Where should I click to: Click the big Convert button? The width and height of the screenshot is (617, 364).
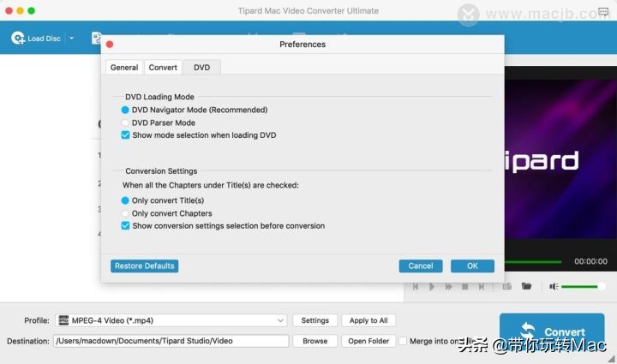(x=552, y=331)
